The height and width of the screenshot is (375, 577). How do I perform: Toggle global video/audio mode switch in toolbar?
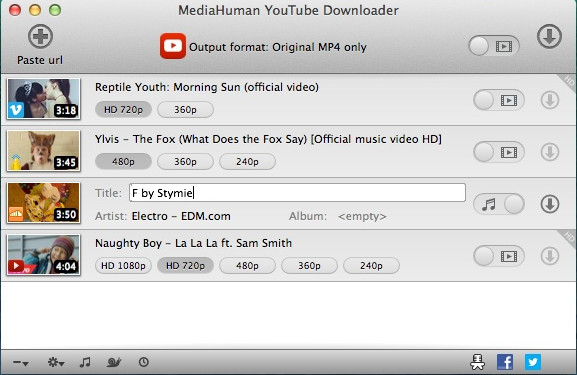pos(493,46)
